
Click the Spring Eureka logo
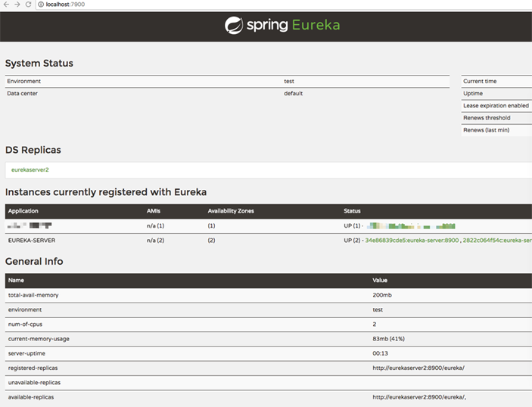point(282,25)
